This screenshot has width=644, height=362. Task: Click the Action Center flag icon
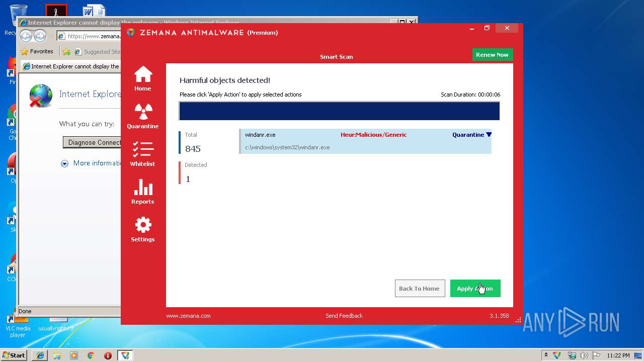click(596, 355)
